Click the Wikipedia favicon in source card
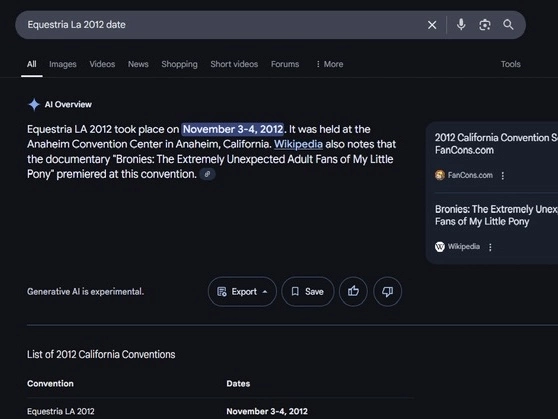558x419 pixels. 440,247
